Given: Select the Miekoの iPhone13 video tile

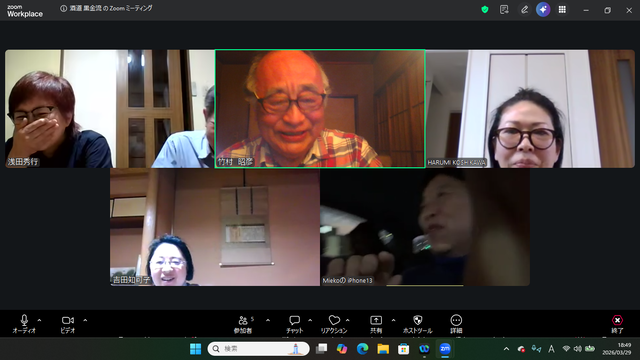Looking at the screenshot, I should click(x=425, y=227).
